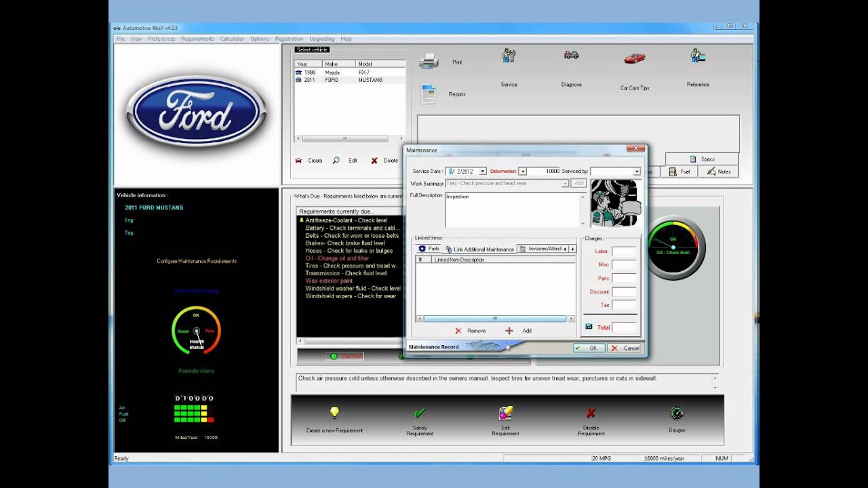This screenshot has height=488, width=868.
Task: Open the Registration menu
Action: 289,39
